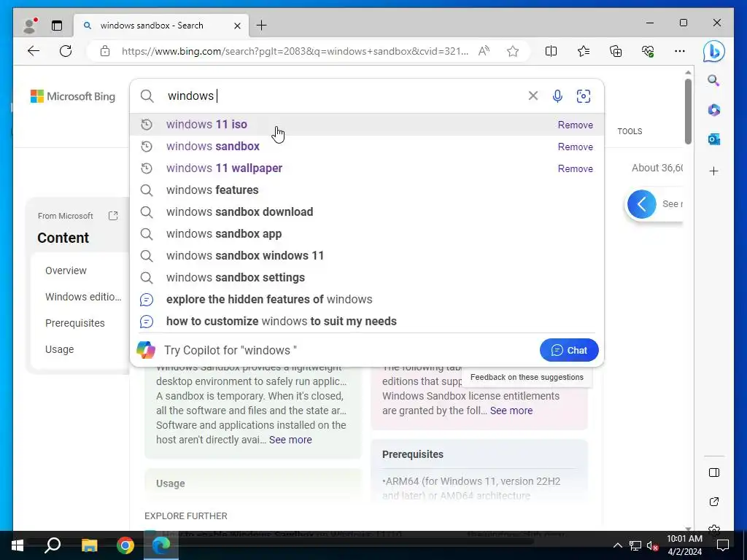The image size is (747, 560).
Task: Expand license text with See more
Action: [511, 411]
